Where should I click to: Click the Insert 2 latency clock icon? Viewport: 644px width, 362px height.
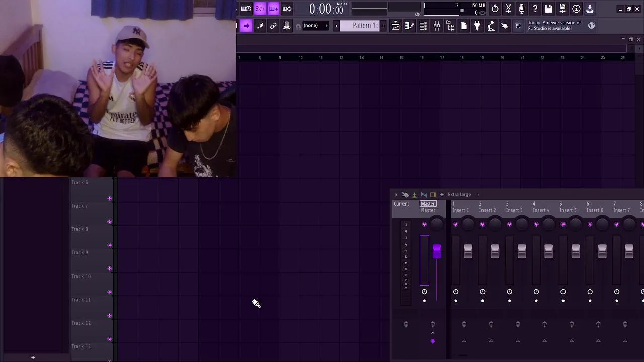(x=482, y=292)
